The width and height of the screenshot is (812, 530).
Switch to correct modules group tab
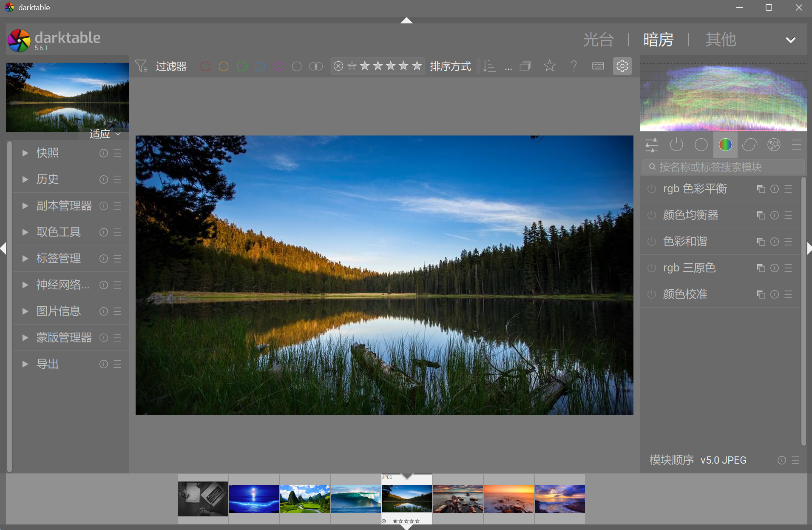750,145
